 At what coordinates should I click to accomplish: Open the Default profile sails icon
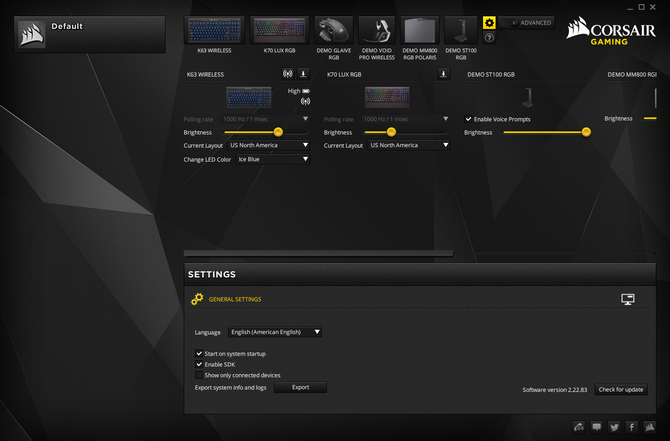click(x=32, y=34)
